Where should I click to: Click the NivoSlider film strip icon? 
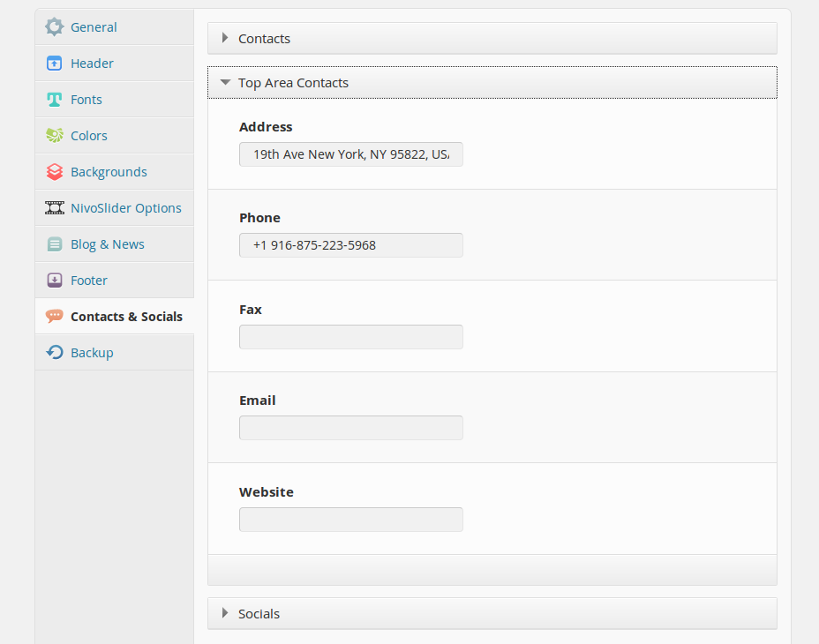click(x=55, y=208)
